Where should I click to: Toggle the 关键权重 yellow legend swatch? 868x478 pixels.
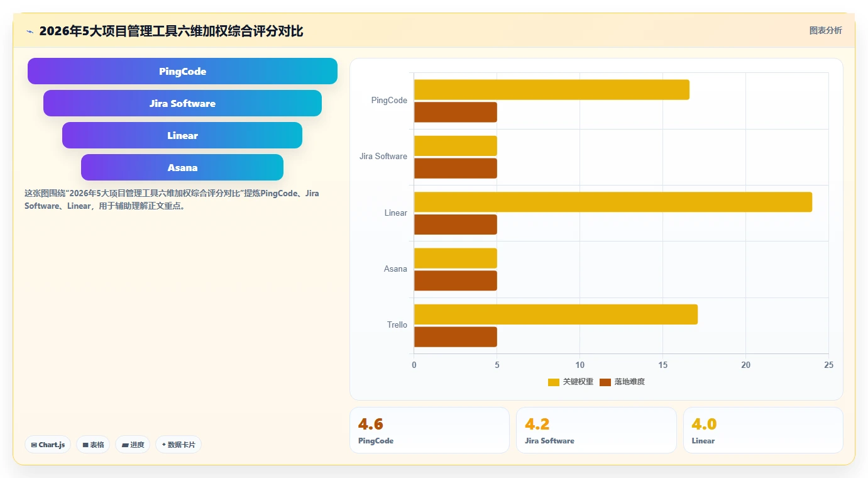(x=554, y=382)
